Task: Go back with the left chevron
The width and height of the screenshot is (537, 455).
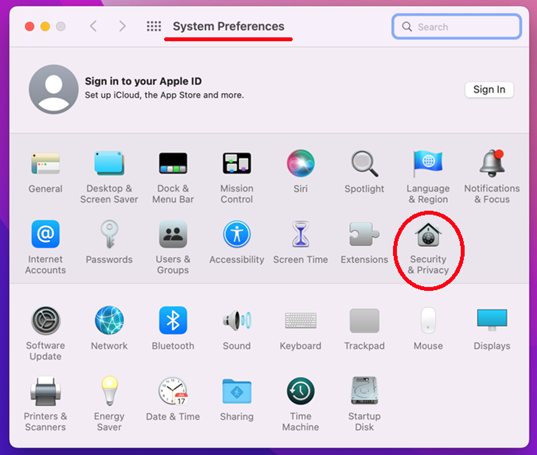Action: pyautogui.click(x=93, y=26)
